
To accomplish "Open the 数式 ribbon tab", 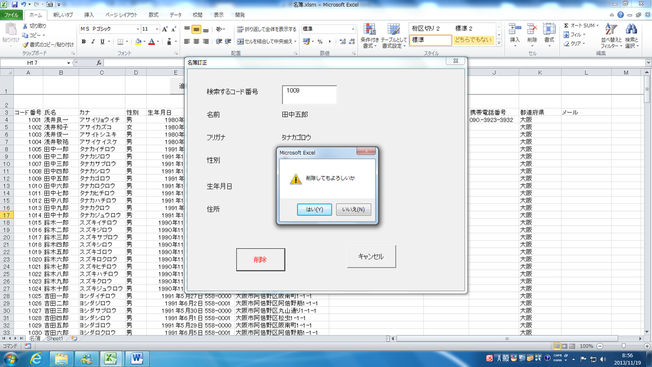I will [153, 15].
